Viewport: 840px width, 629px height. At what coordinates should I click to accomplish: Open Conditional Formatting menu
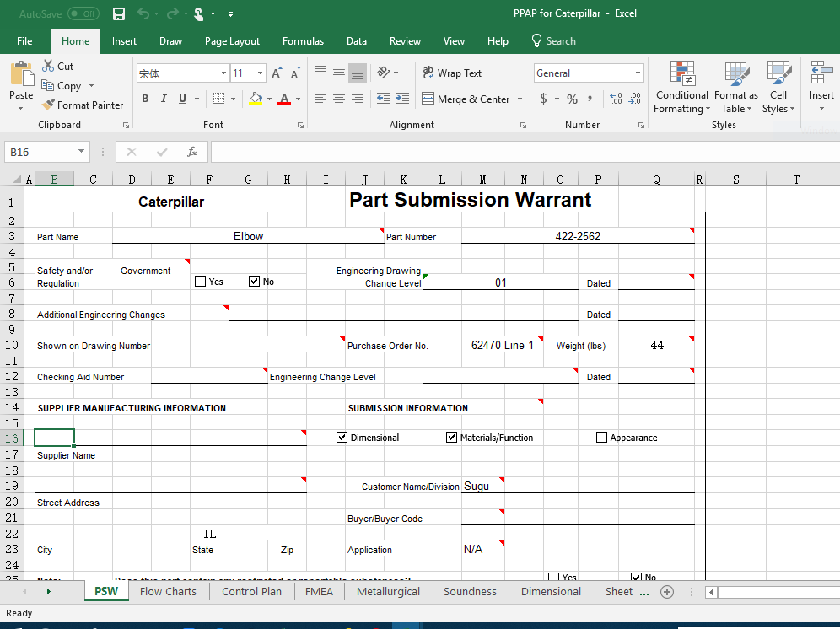point(682,87)
